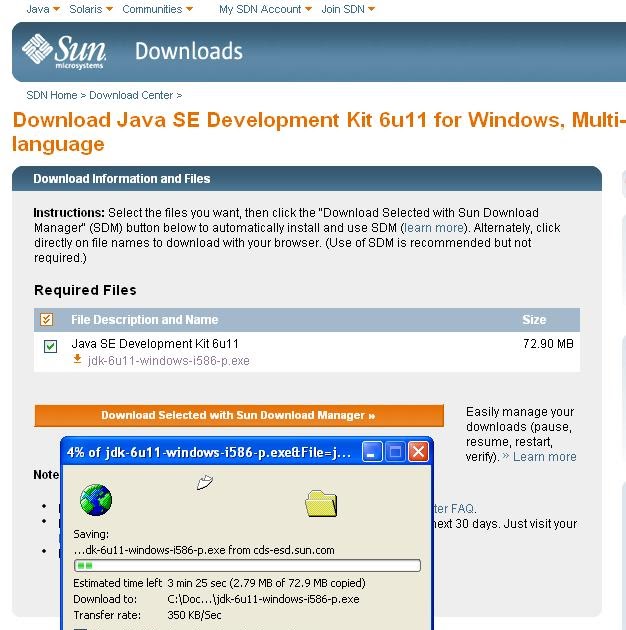
Task: Toggle the select-all files header checkbox
Action: pyautogui.click(x=46, y=320)
